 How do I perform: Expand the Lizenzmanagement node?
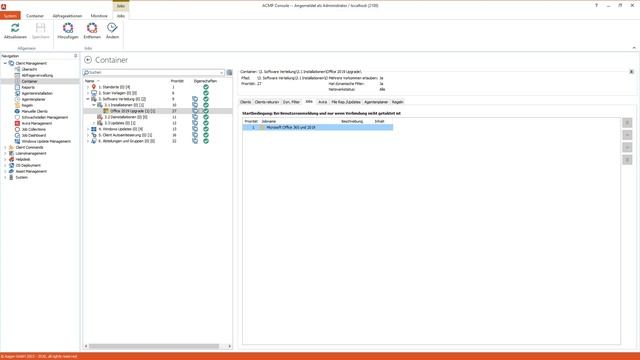point(5,153)
